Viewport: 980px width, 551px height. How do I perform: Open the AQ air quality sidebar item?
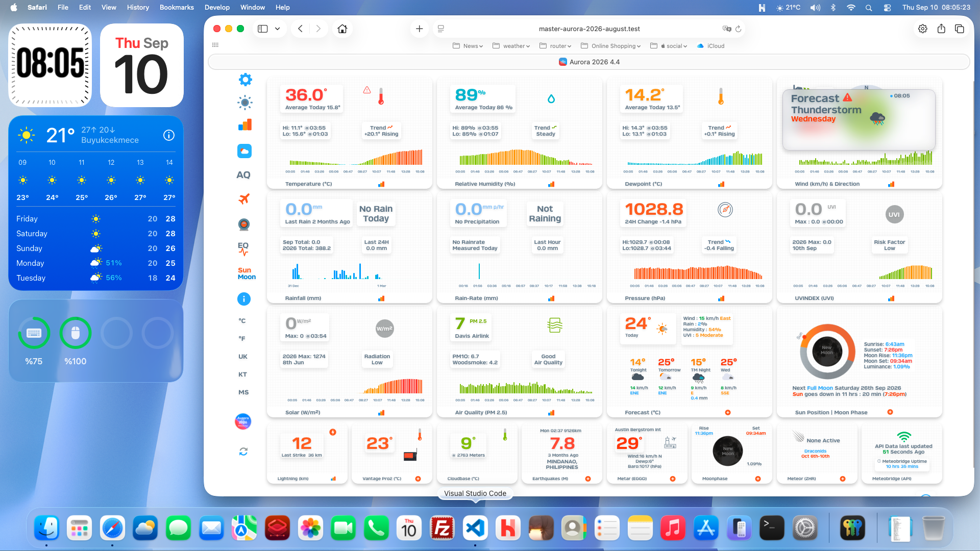[243, 175]
